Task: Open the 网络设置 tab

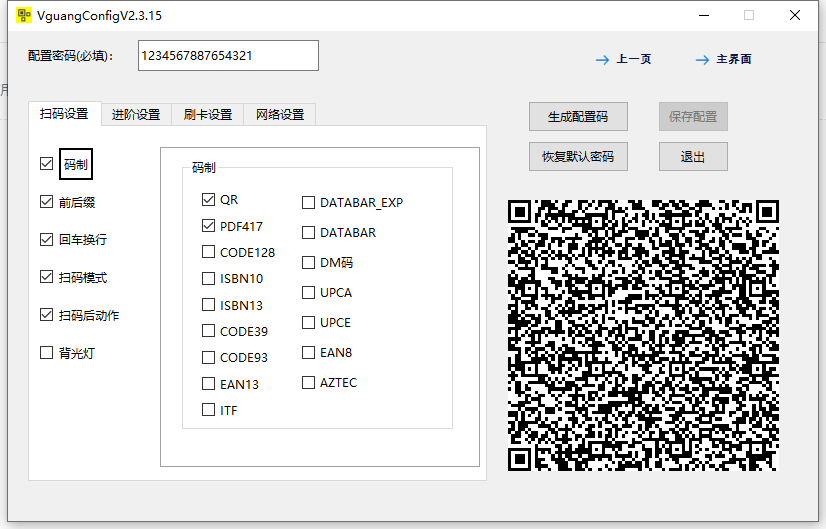Action: click(x=280, y=114)
